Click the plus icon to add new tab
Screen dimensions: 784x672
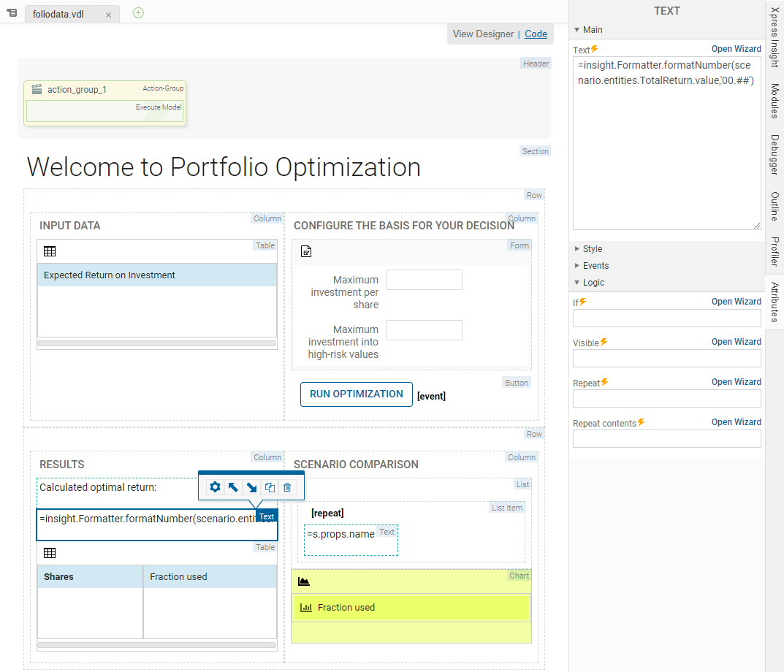click(138, 12)
